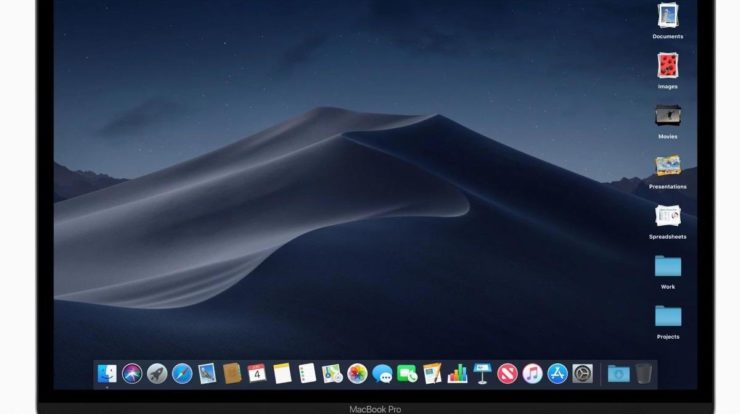Viewport: 740px width, 414px height.
Task: Expand the Documents stack on desktop
Action: click(x=668, y=16)
